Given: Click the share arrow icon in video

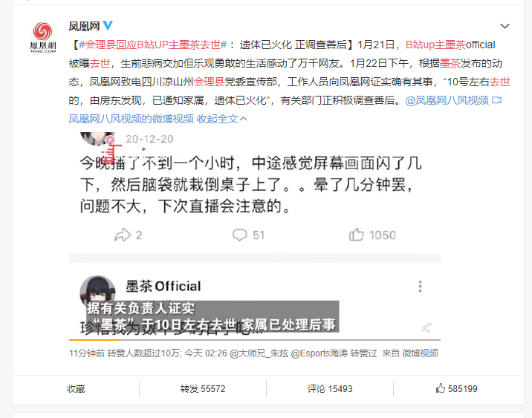Looking at the screenshot, I should 123,235.
